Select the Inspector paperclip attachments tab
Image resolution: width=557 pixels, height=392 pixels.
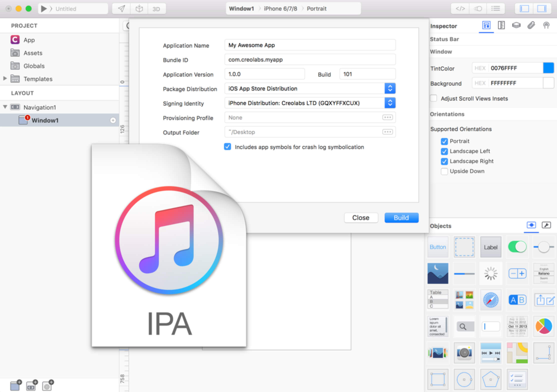click(531, 25)
